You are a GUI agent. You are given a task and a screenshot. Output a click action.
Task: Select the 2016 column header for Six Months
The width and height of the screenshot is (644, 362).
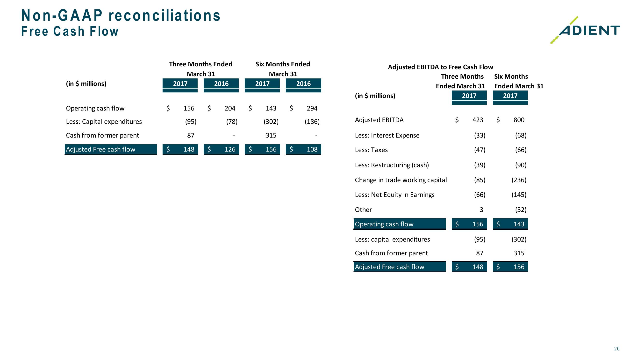click(306, 84)
